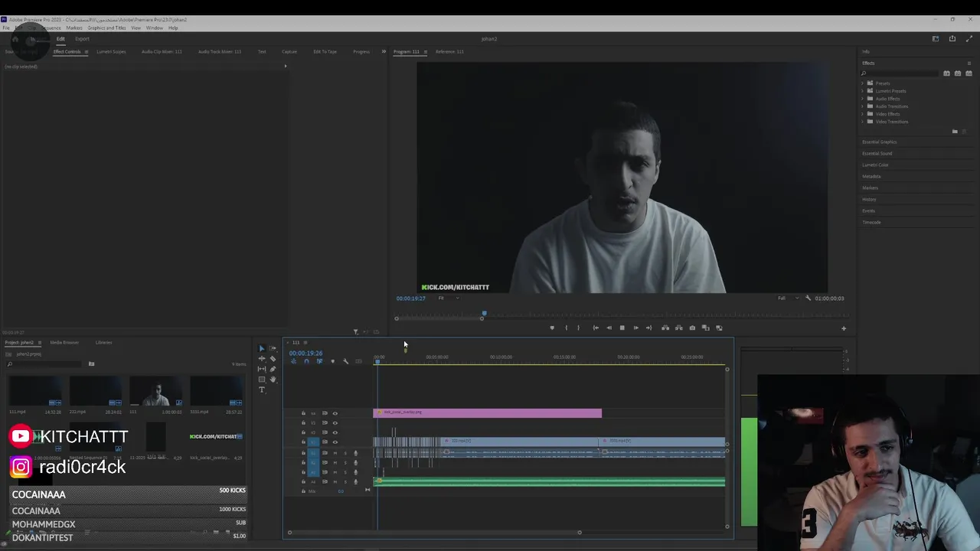Mute audio track A1
980x551 pixels.
tap(335, 453)
